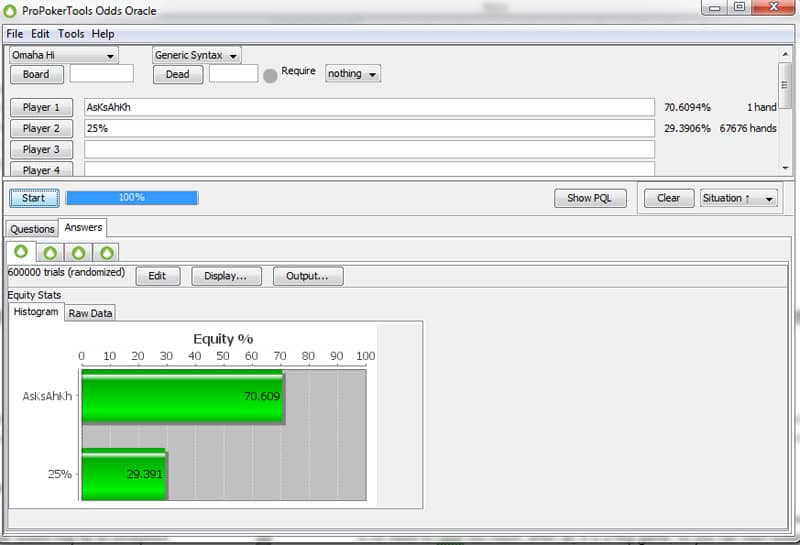Click the 25% range green equity bar
The width and height of the screenshot is (800, 545).
[x=124, y=474]
